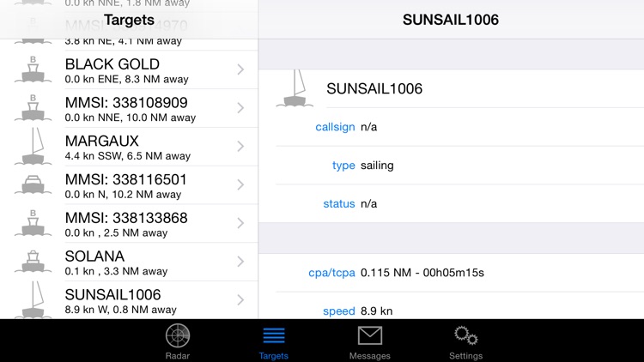
Task: Select the BLACK GOLD target name
Action: pos(112,64)
